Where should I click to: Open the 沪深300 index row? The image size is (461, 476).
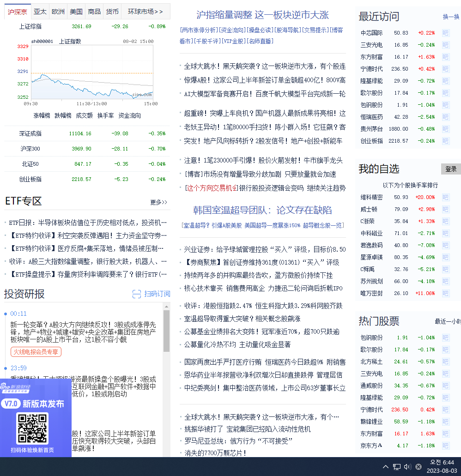[x=87, y=149]
